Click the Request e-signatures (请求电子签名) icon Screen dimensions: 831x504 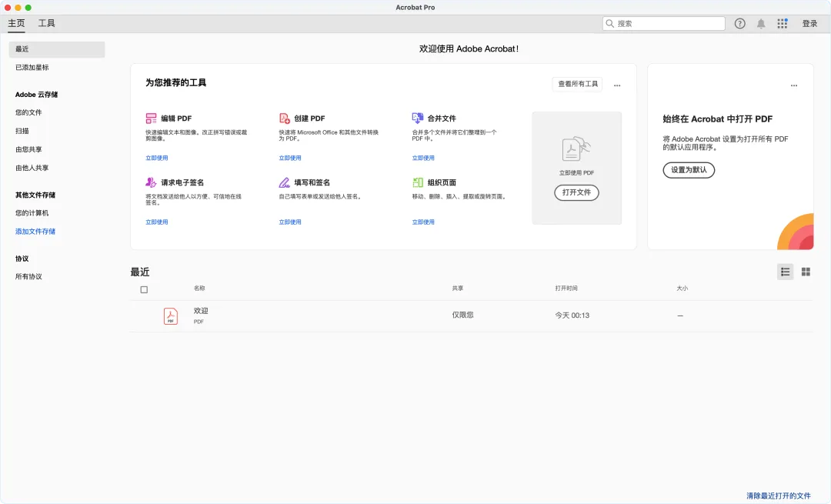(x=151, y=182)
